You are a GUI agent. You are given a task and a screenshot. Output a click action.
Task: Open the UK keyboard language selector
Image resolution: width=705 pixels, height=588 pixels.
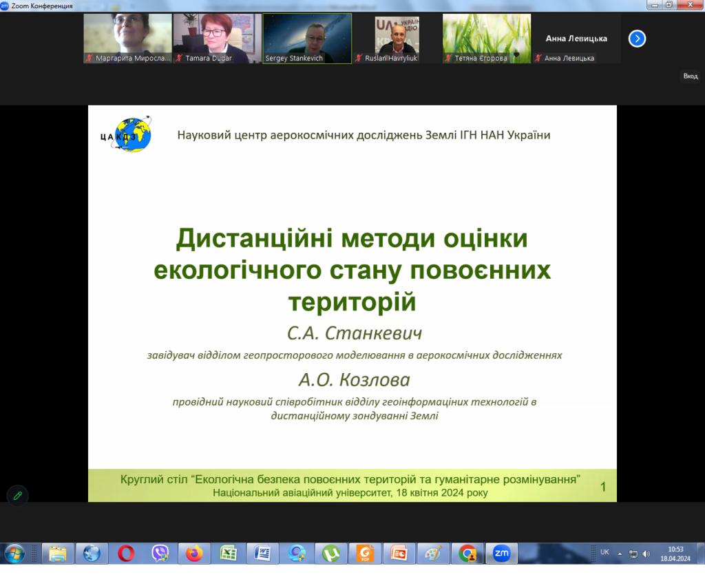[x=604, y=552]
